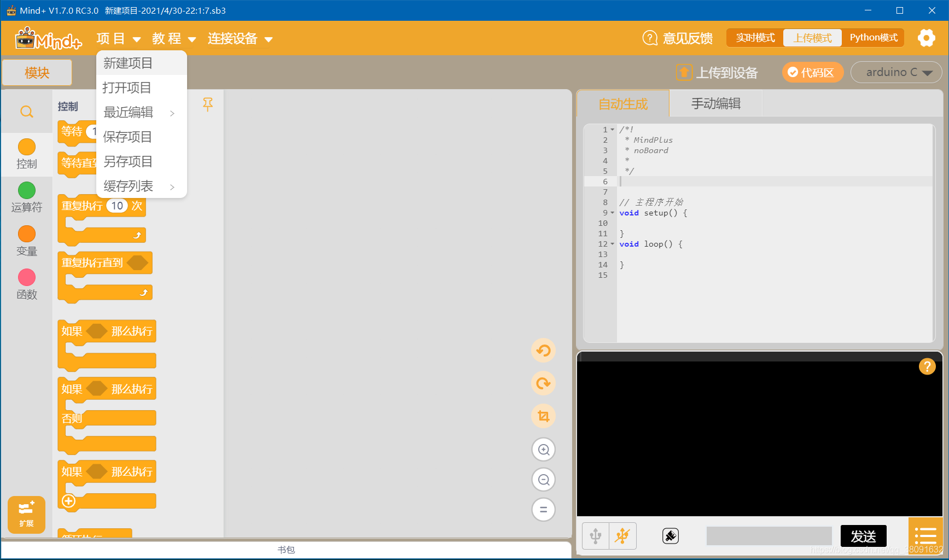
Task: Reset workspace zoom with equals icon
Action: 544,510
